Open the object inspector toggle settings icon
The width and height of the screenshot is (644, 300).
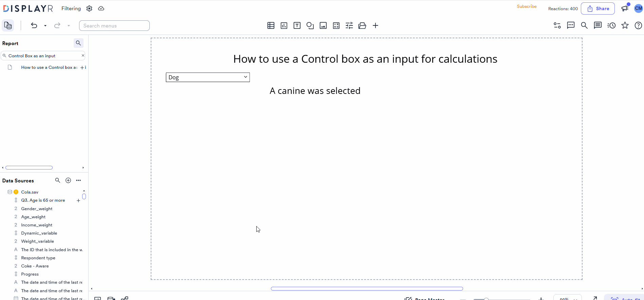[x=557, y=25]
